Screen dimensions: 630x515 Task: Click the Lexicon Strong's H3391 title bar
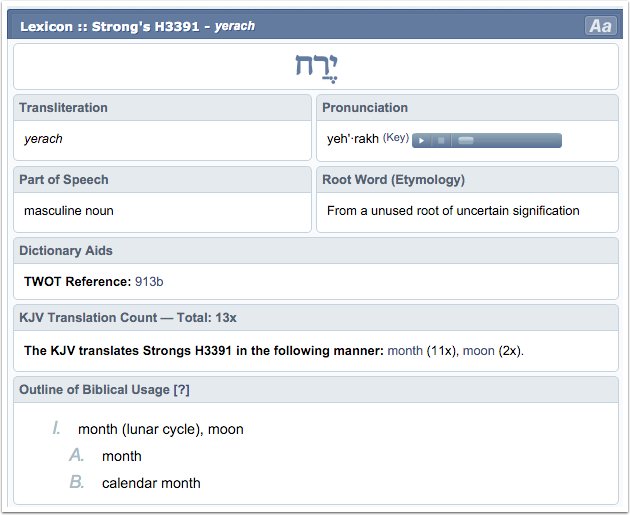138,26
